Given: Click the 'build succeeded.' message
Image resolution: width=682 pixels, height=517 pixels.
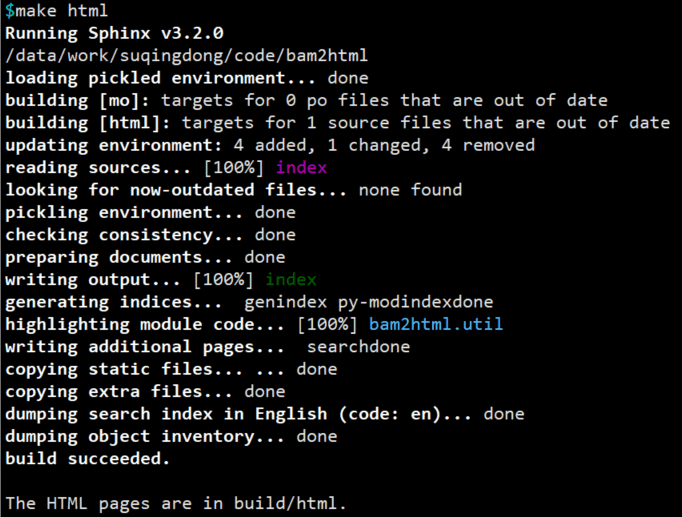Looking at the screenshot, I should [87, 459].
